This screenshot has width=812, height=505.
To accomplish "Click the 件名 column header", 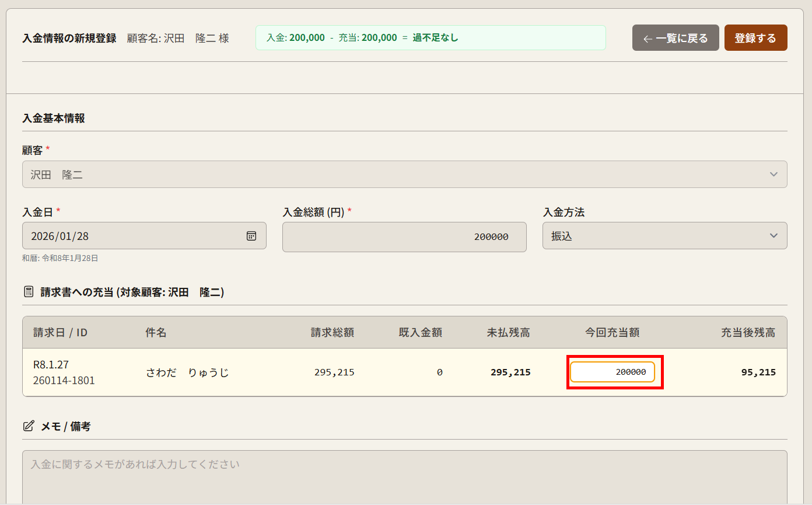I will [x=156, y=333].
